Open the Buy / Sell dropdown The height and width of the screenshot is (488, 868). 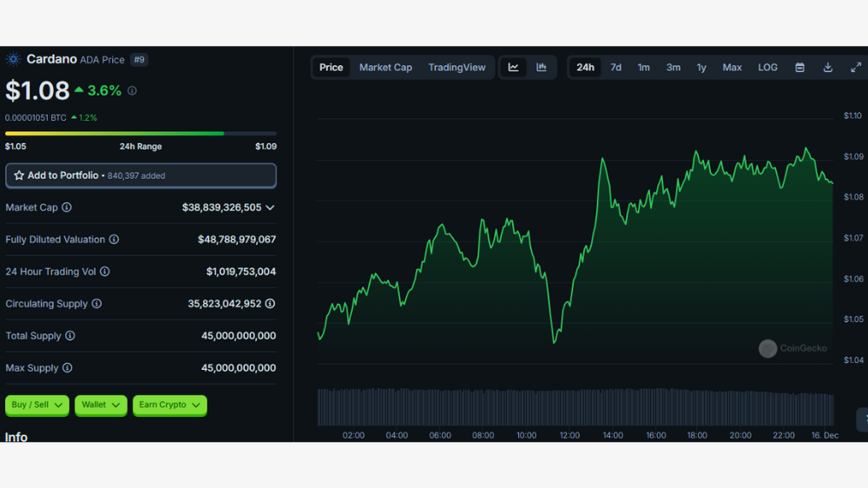click(37, 405)
